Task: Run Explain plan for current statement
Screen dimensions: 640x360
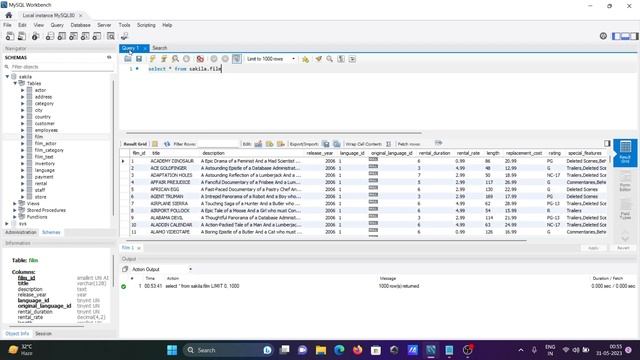Action: [175, 59]
